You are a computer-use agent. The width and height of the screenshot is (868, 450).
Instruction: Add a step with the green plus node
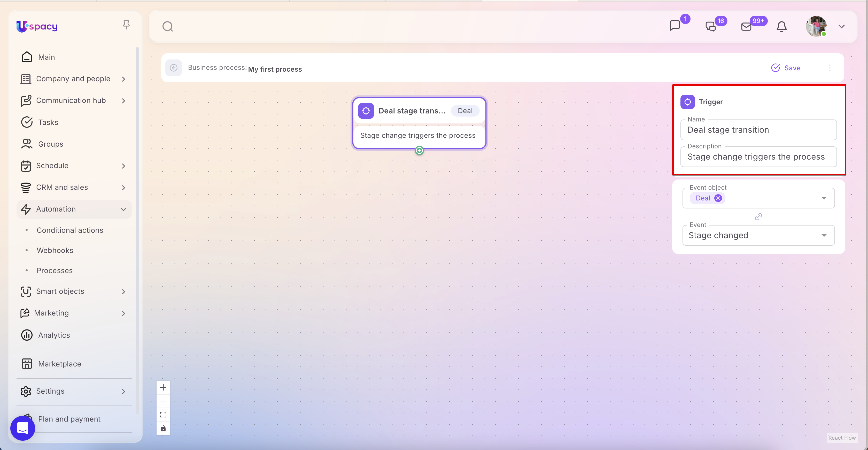tap(419, 151)
